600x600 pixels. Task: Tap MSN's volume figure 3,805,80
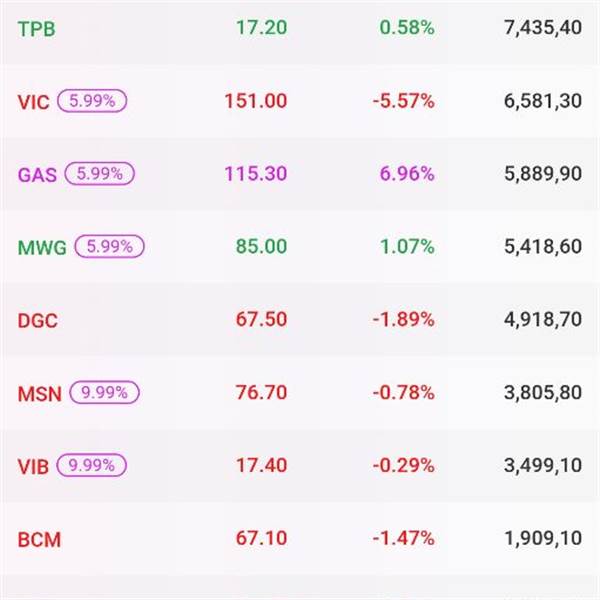(x=543, y=393)
